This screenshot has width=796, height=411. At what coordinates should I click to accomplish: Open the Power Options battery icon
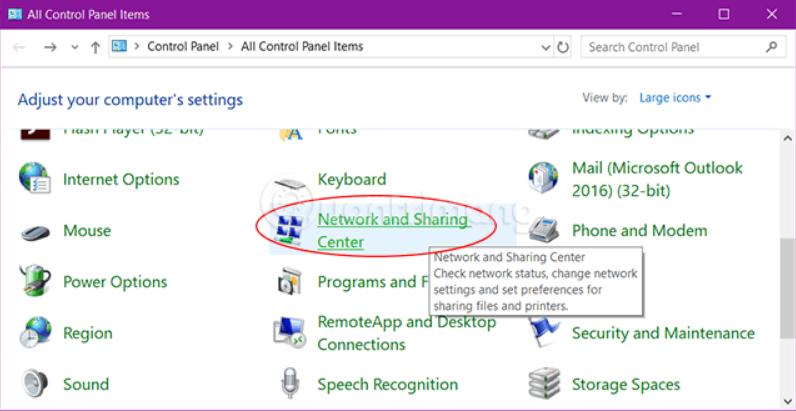(35, 281)
